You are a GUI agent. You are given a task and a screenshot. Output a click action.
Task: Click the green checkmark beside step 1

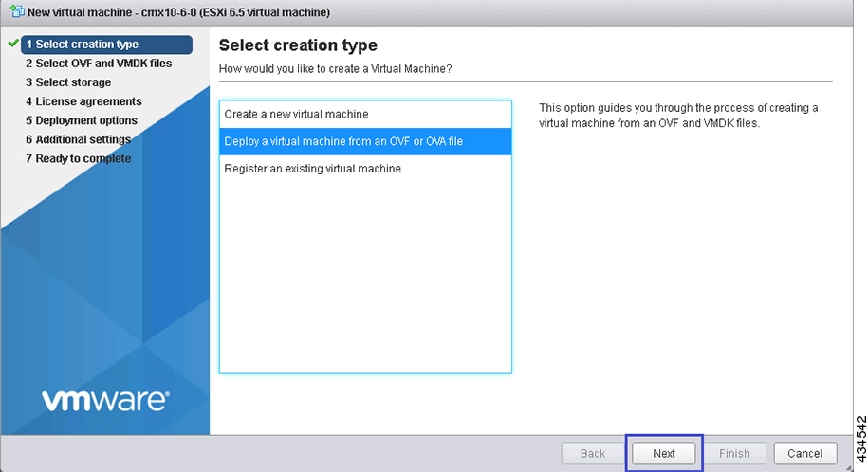click(14, 44)
